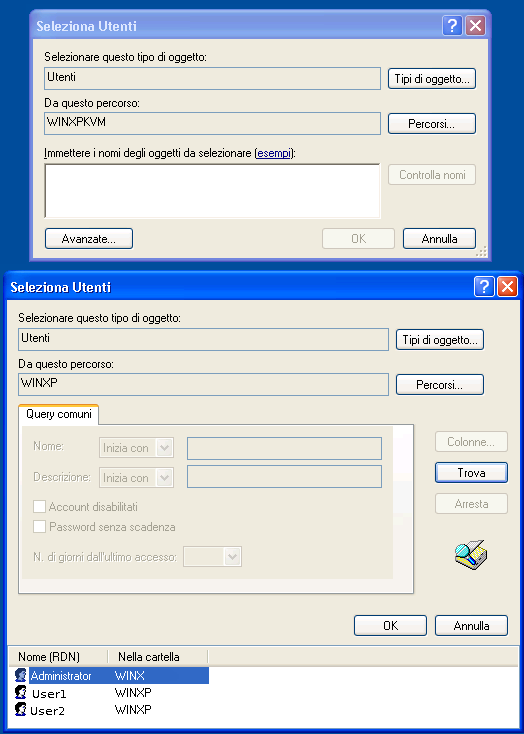Viewport: 524px width, 734px height.
Task: Toggle the Password senza scadenza checkbox
Action: pyautogui.click(x=39, y=527)
